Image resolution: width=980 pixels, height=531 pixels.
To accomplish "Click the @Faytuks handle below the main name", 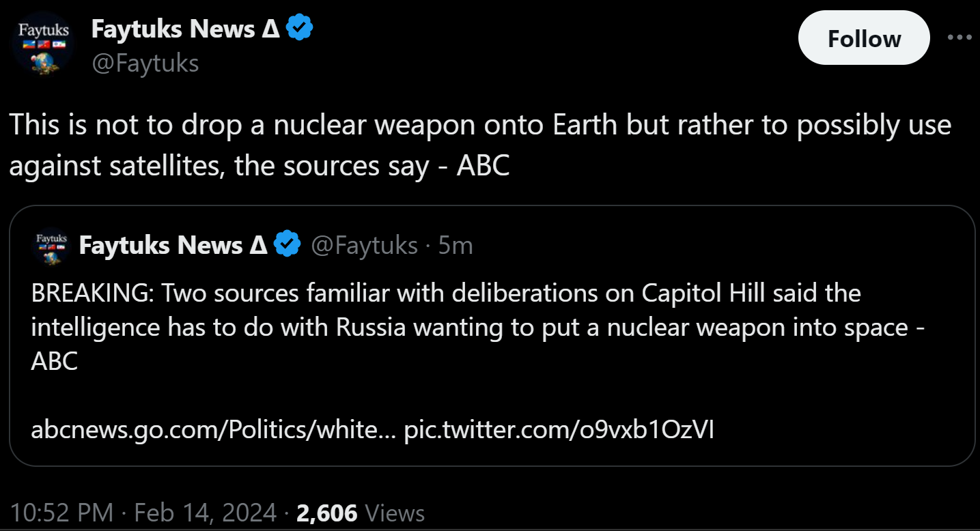I will click(x=145, y=63).
